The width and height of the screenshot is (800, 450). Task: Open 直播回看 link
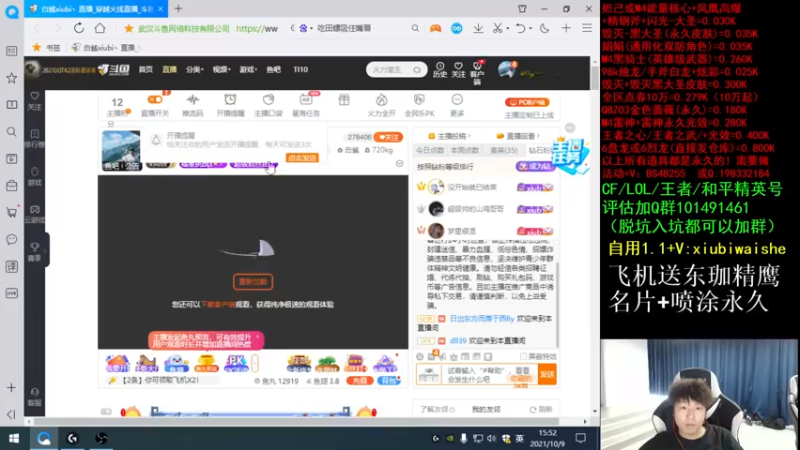[x=518, y=136]
